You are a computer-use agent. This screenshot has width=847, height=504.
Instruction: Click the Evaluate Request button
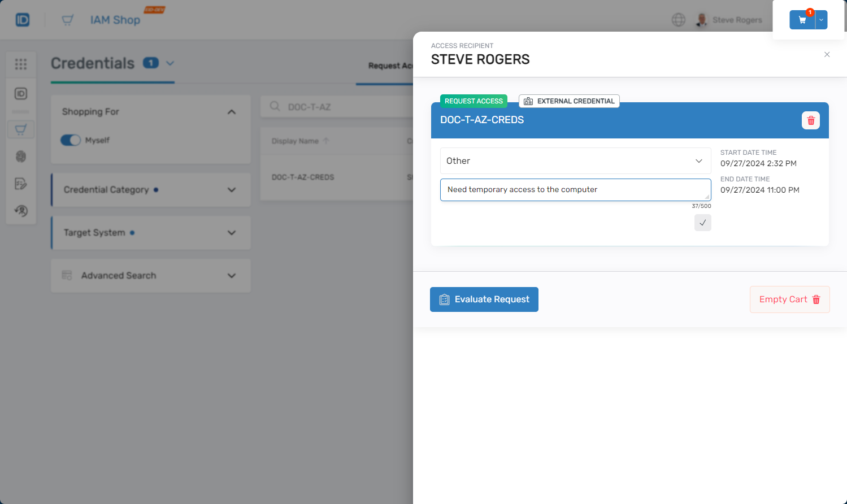pyautogui.click(x=484, y=299)
